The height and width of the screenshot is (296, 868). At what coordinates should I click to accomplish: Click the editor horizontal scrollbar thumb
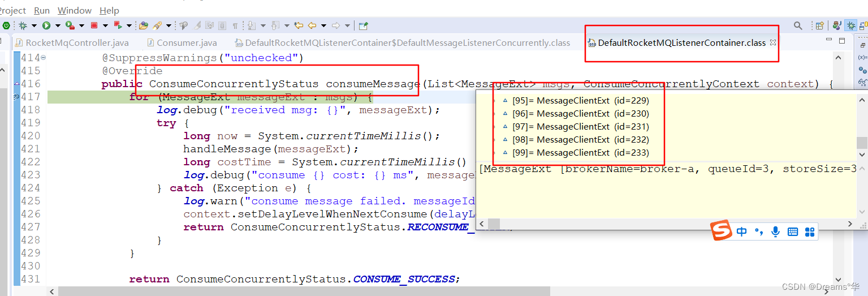point(304,291)
